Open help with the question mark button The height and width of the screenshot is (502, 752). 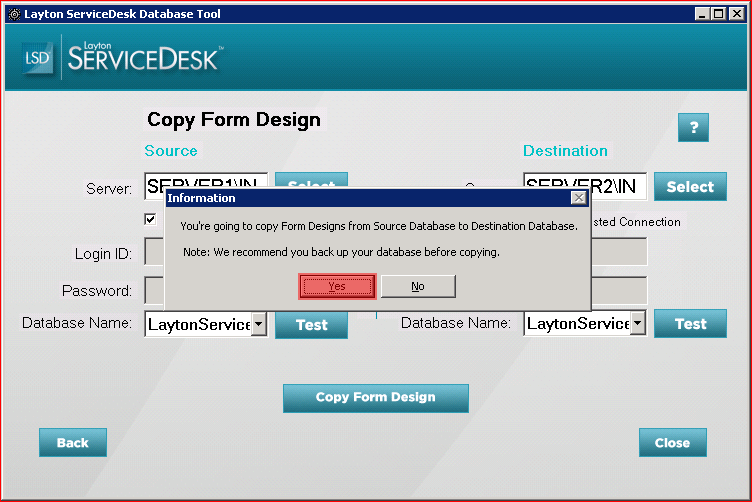pyautogui.click(x=693, y=128)
